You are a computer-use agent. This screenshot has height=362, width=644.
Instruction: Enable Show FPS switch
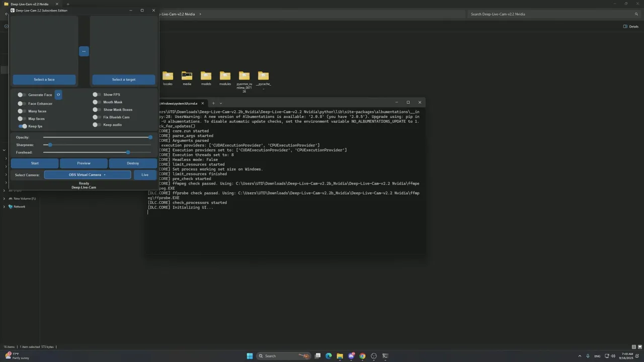point(96,95)
